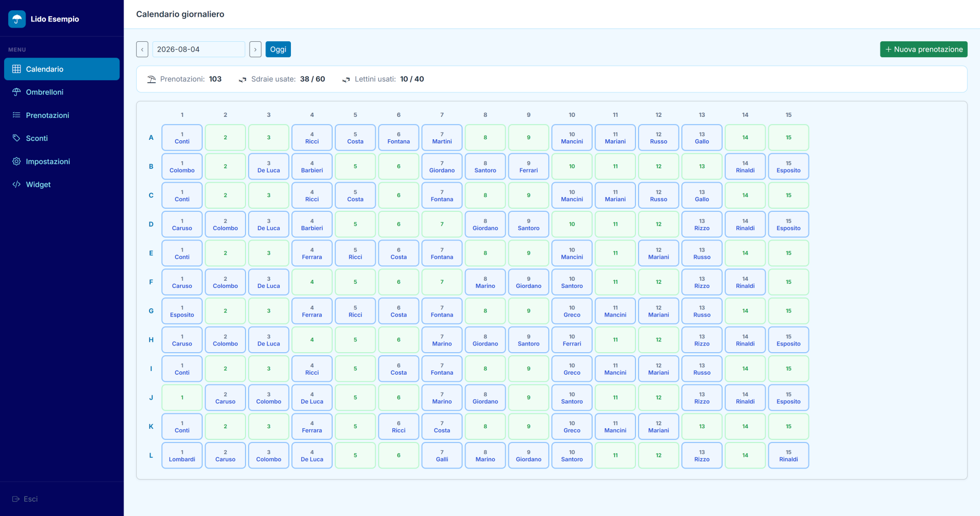
Task: Open the Ombrelloni menu item
Action: pos(62,92)
